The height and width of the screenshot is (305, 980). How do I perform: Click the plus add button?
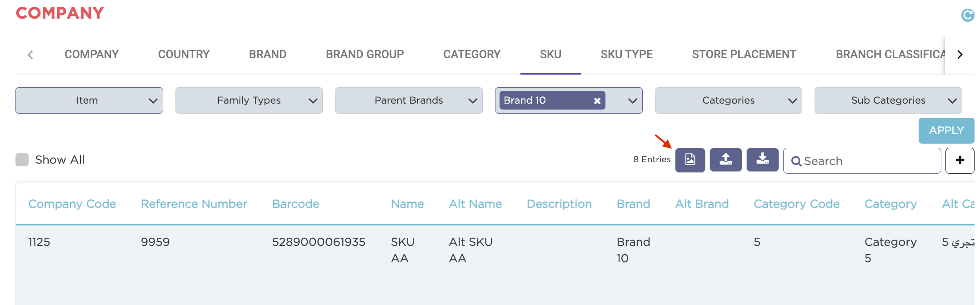click(x=960, y=160)
